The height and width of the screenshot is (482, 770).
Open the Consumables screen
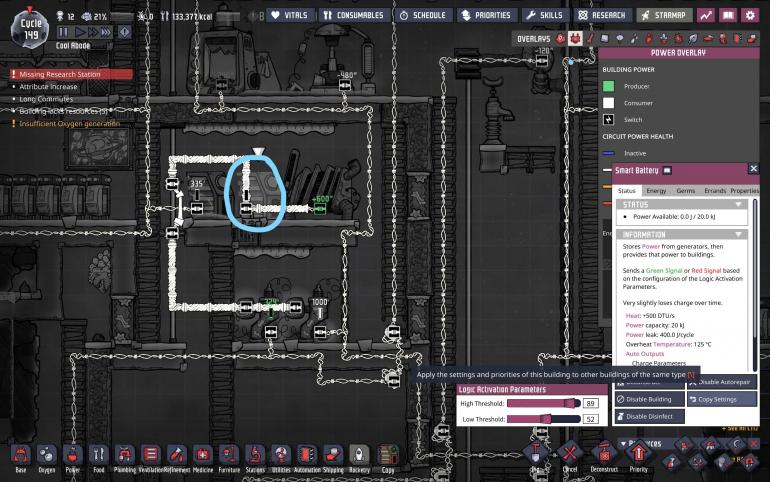point(354,15)
